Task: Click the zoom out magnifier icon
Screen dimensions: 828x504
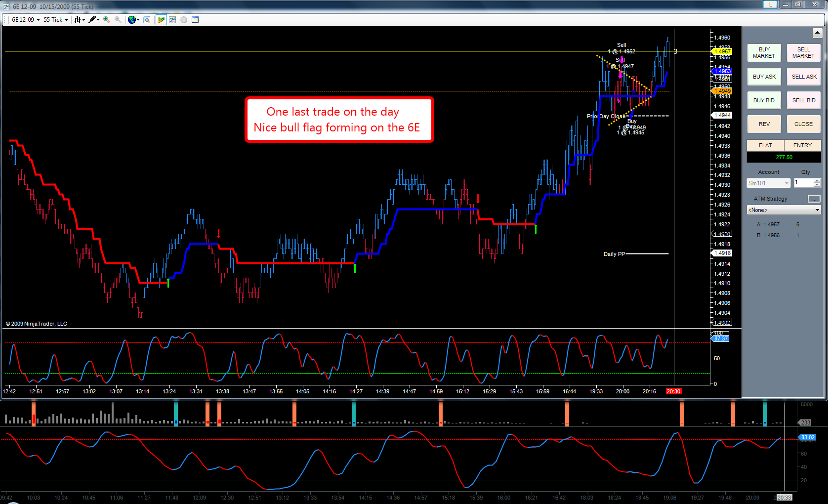Action: (118, 20)
